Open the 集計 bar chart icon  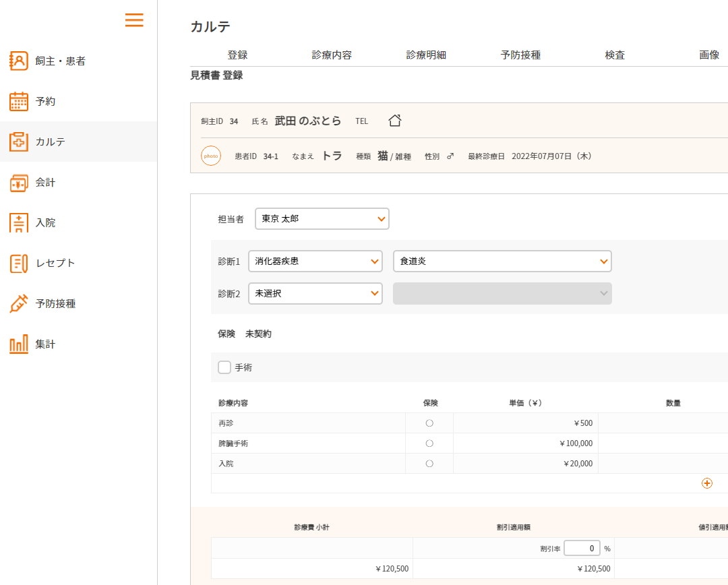point(19,344)
